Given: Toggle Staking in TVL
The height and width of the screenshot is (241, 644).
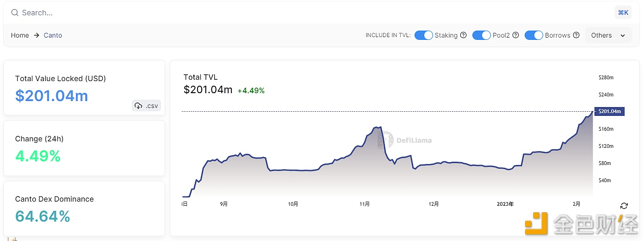Looking at the screenshot, I should pyautogui.click(x=423, y=35).
